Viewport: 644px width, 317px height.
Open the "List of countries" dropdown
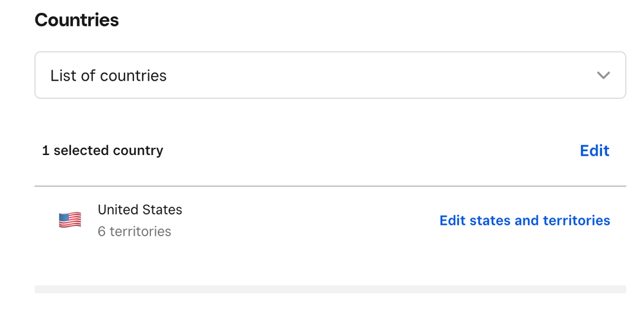(x=329, y=76)
